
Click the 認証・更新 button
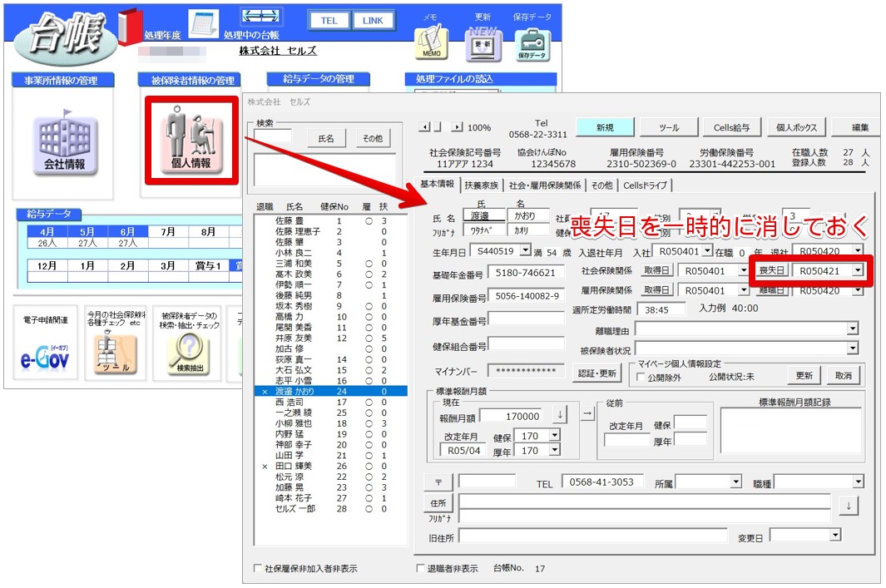point(598,374)
